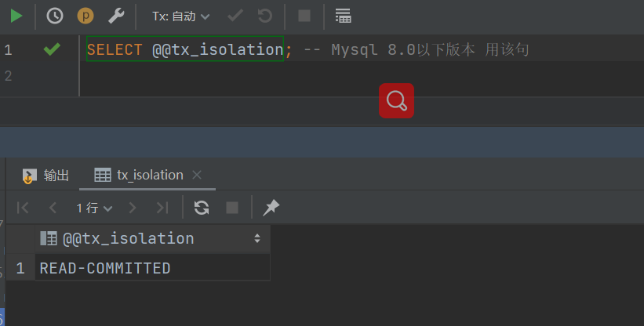The width and height of the screenshot is (644, 326).
Task: Toggle in-editor results table icon
Action: click(343, 16)
